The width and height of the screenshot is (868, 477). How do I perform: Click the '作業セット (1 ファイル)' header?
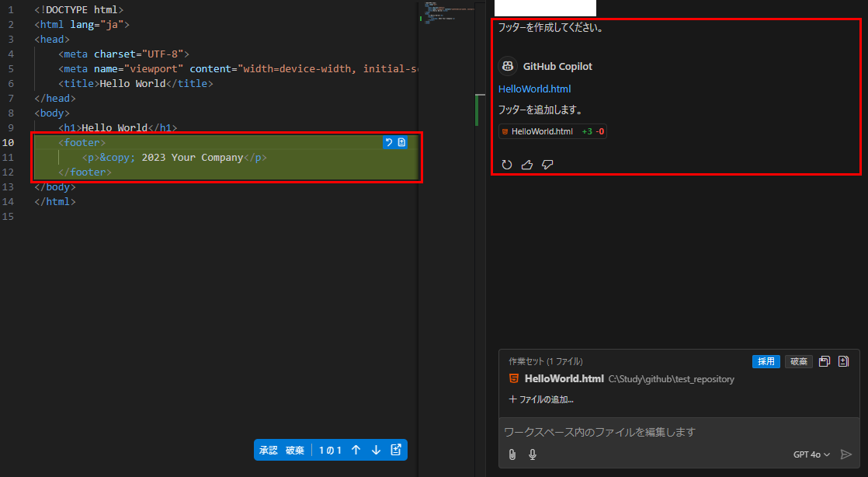pyautogui.click(x=546, y=361)
